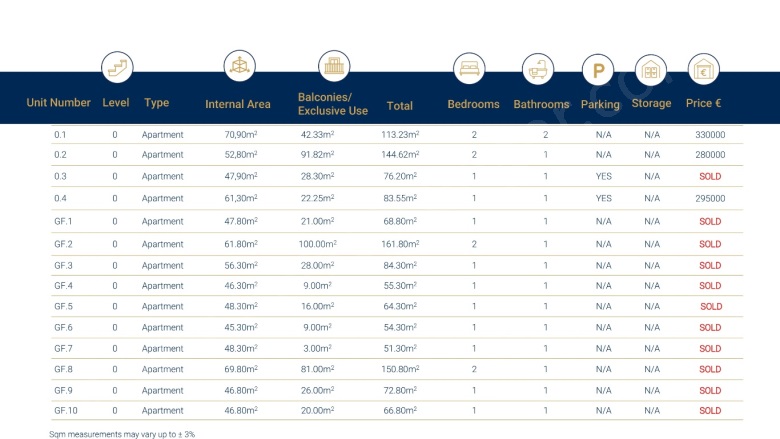Viewport: 780px width, 439px height.
Task: Click the Balconies building icon
Action: (x=334, y=67)
